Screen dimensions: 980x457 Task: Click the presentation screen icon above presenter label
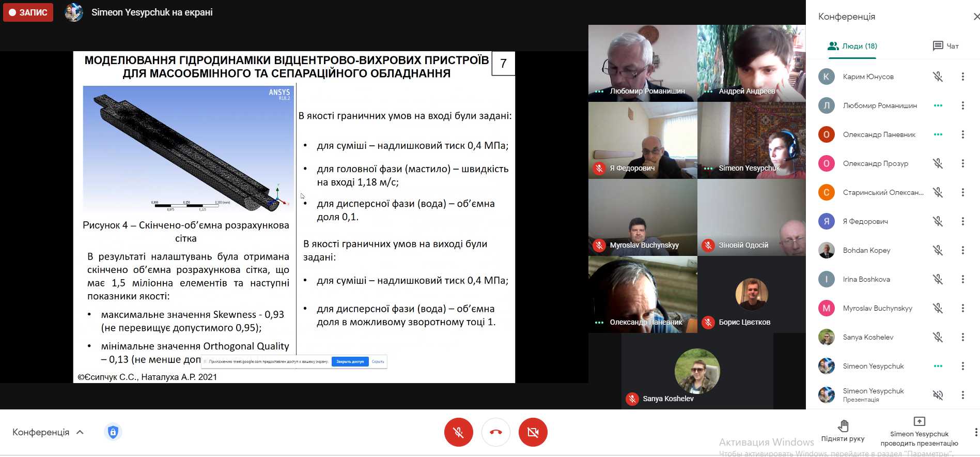[919, 421]
